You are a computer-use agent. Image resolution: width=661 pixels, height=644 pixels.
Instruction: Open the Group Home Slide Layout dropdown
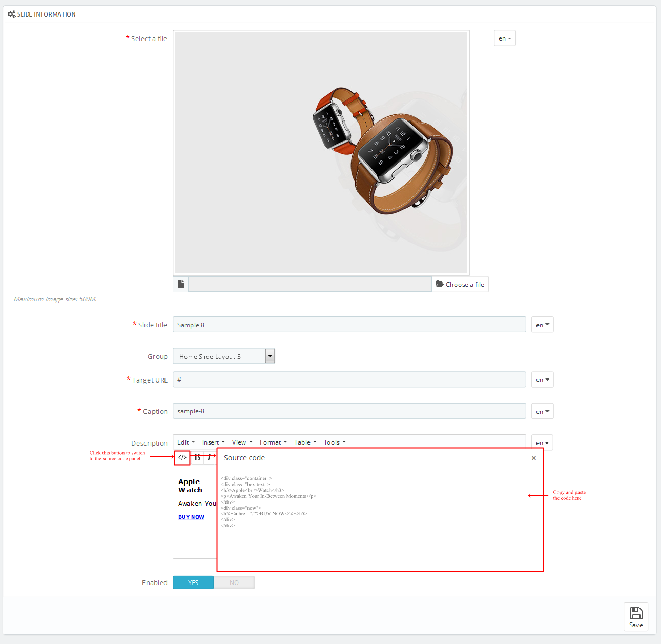[x=224, y=356]
